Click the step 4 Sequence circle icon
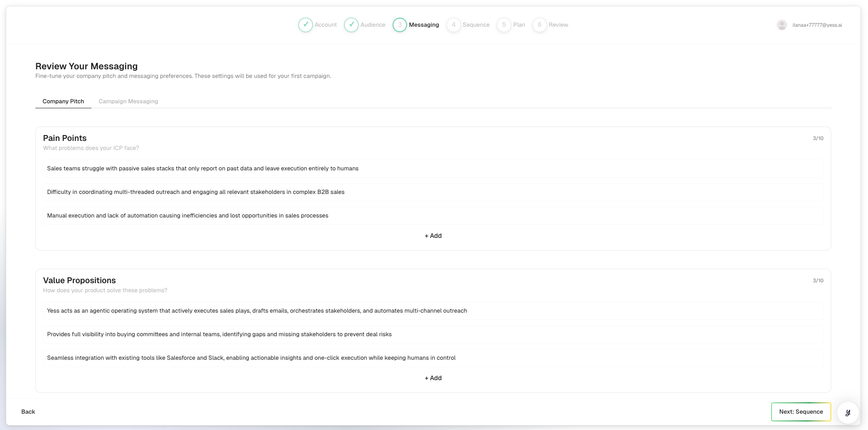 point(453,25)
